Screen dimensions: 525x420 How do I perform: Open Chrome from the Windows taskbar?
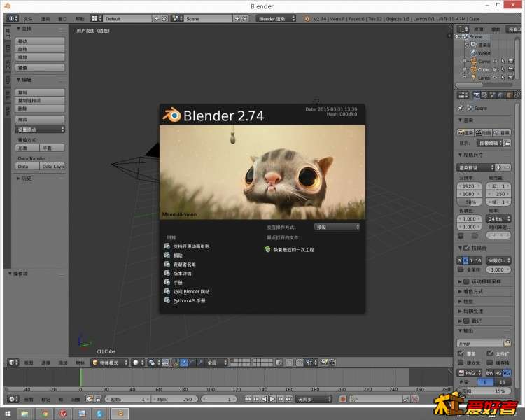coord(44,414)
